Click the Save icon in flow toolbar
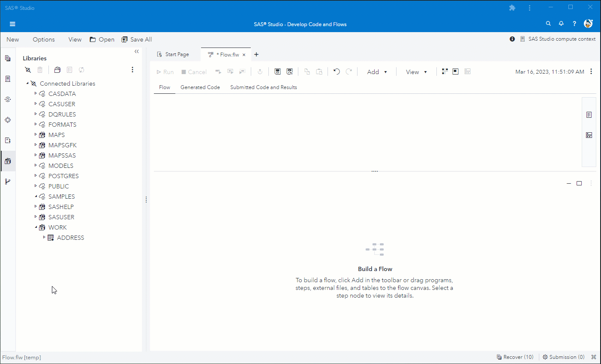 click(x=277, y=72)
